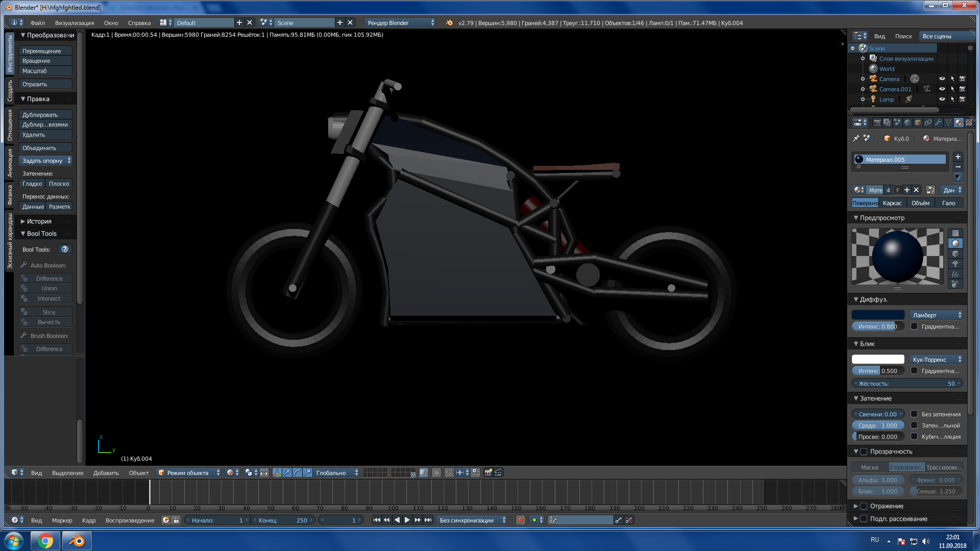
Task: Open the Визуализация menu
Action: (74, 22)
